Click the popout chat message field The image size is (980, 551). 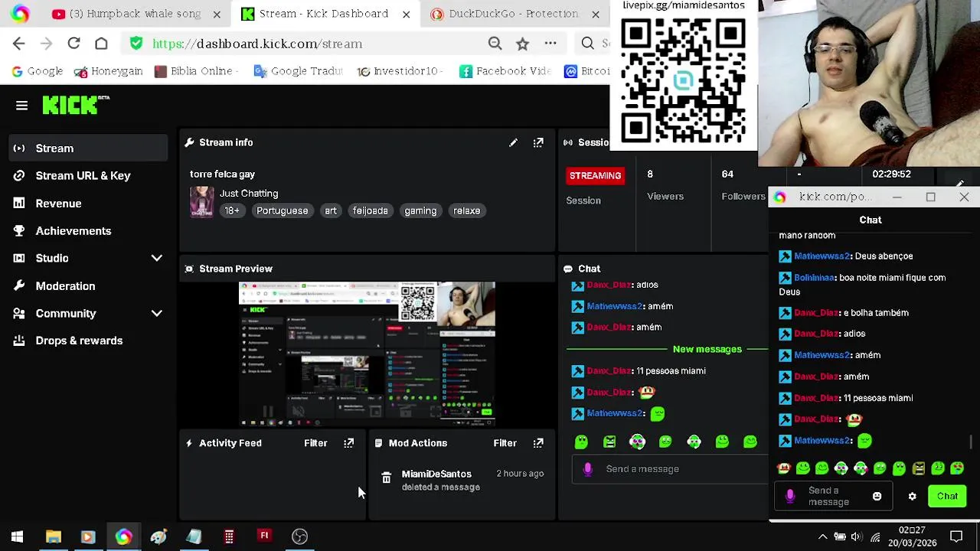coord(833,497)
